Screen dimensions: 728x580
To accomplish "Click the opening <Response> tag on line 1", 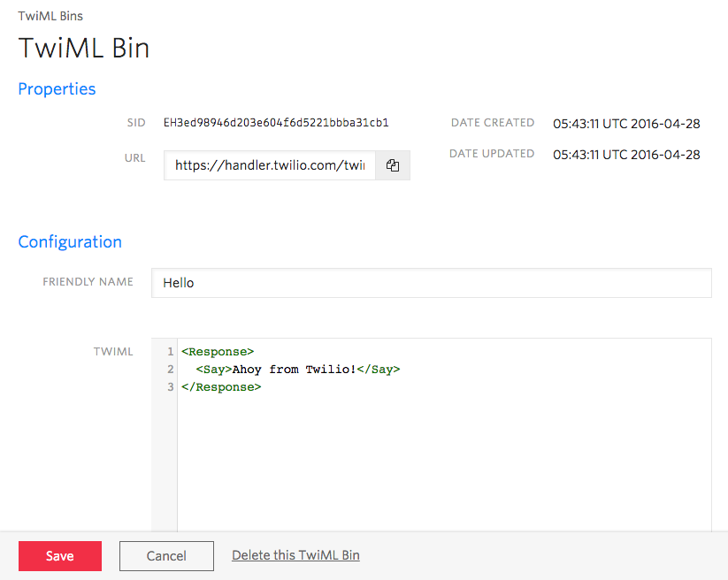I will pos(218,352).
